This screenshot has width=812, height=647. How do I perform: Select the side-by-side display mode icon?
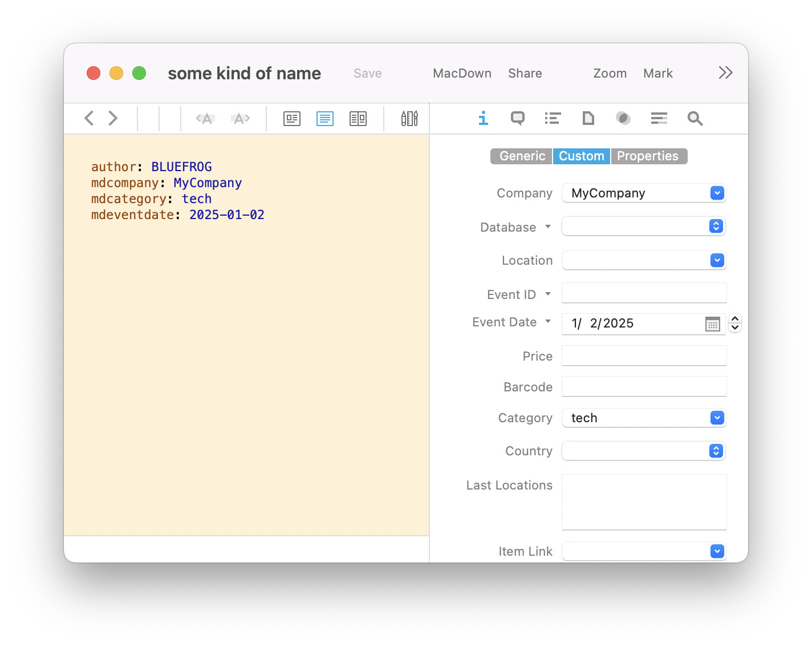358,119
